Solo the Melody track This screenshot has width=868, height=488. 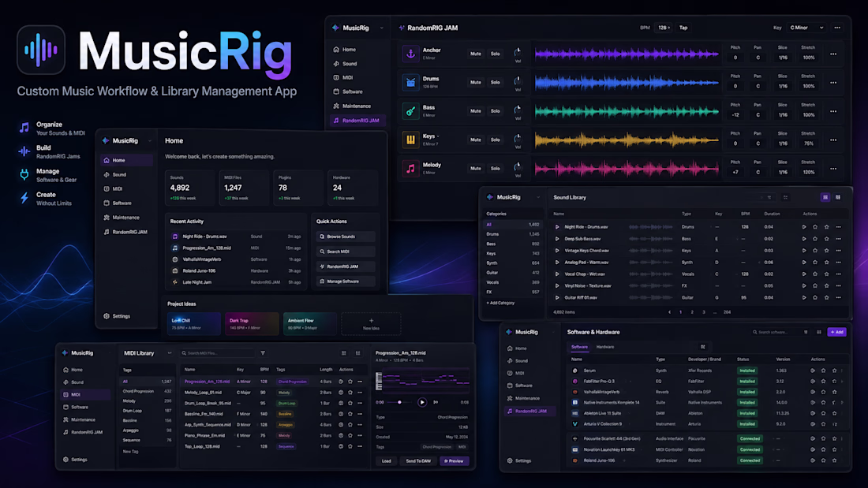coord(495,169)
